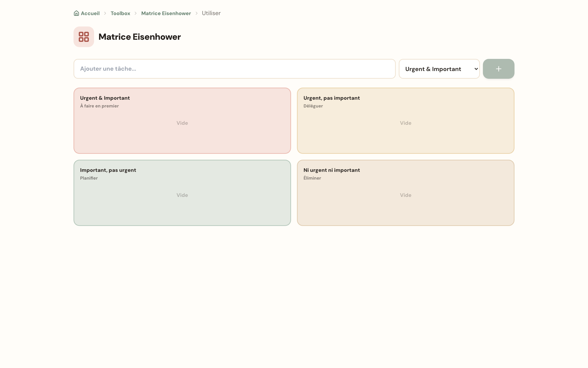This screenshot has height=368, width=588.
Task: Click the 'Ni urgent ni important' quadrant title
Action: click(x=331, y=170)
